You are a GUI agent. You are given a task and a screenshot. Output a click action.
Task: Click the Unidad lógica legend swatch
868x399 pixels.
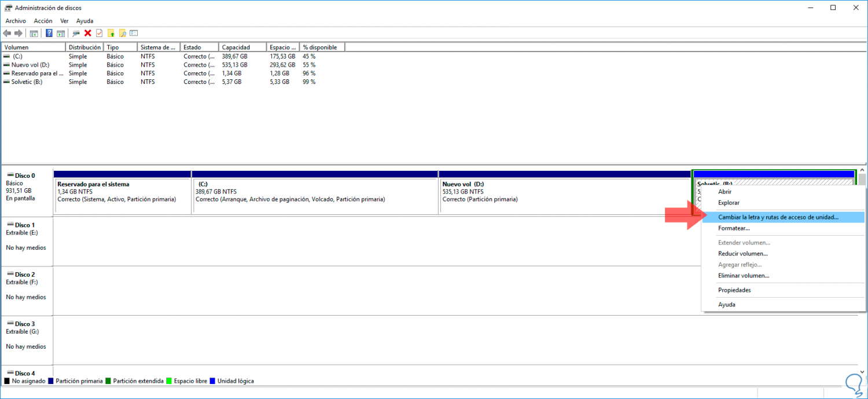(212, 381)
